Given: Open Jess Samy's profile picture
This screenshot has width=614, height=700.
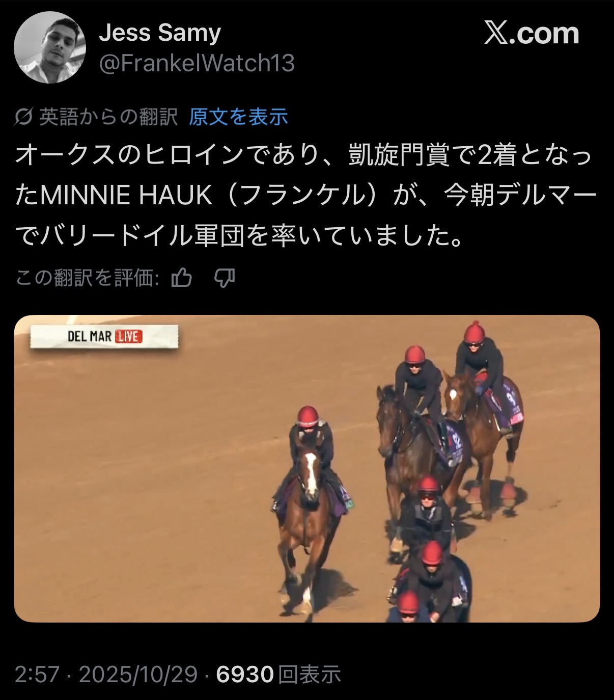Looking at the screenshot, I should [x=49, y=47].
